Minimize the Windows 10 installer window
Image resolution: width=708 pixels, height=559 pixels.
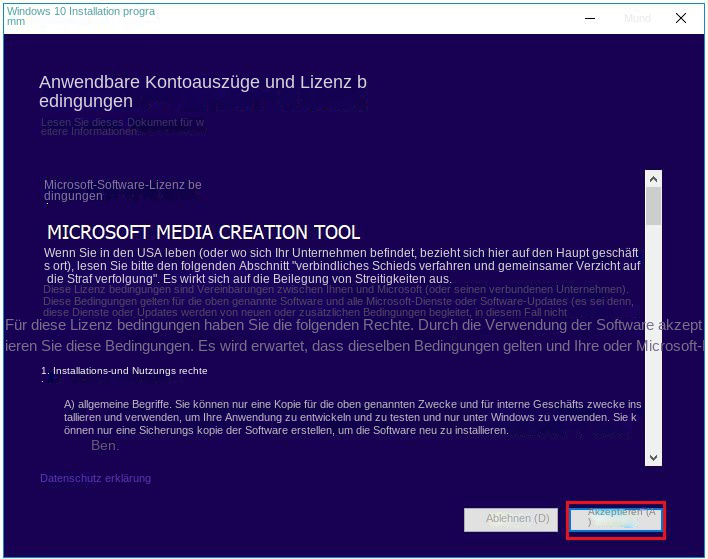pyautogui.click(x=590, y=19)
